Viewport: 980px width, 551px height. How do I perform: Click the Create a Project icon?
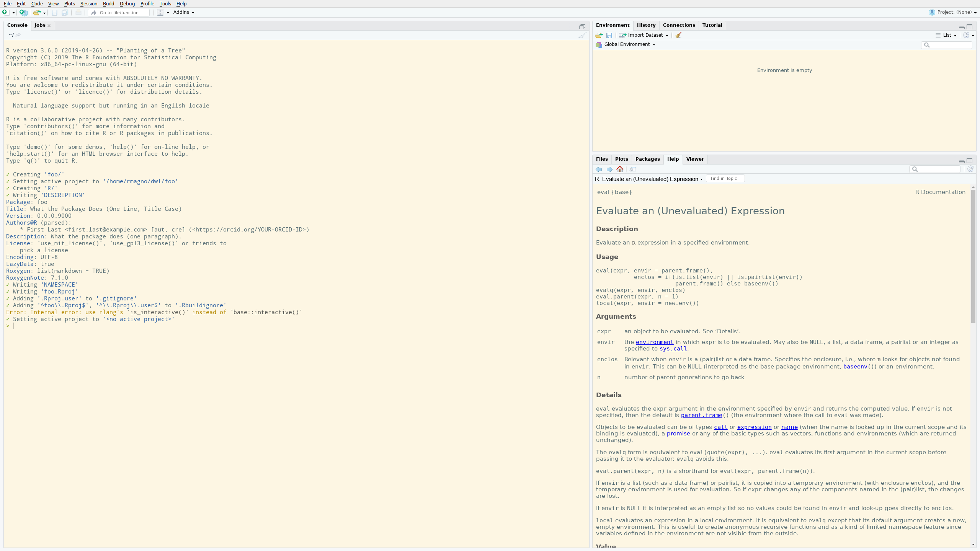tap(23, 13)
